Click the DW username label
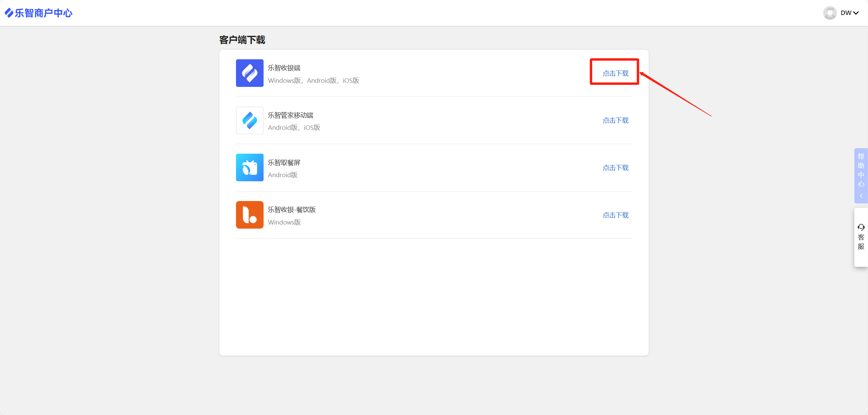The height and width of the screenshot is (415, 868). 846,13
